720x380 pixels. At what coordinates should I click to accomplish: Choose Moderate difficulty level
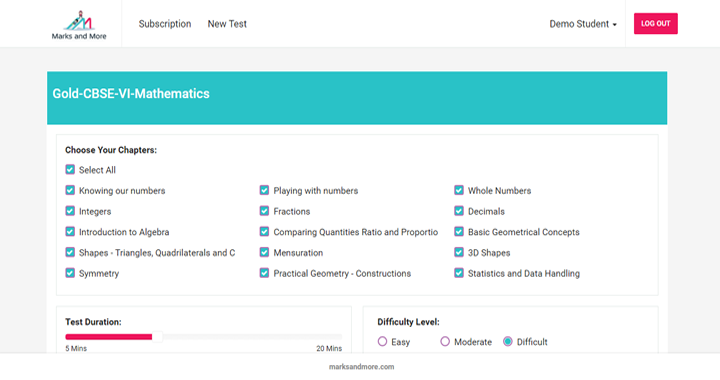click(x=444, y=341)
